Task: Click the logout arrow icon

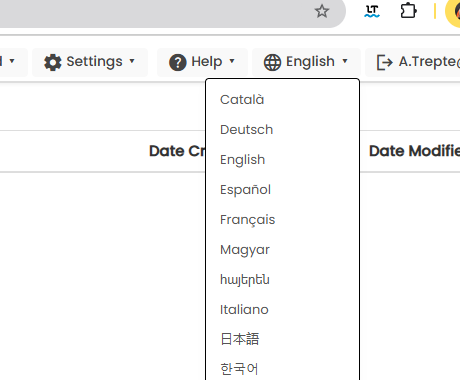Action: (x=384, y=62)
